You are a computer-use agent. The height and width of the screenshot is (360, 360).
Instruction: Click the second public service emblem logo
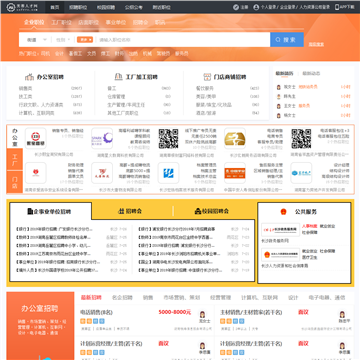click(x=280, y=255)
